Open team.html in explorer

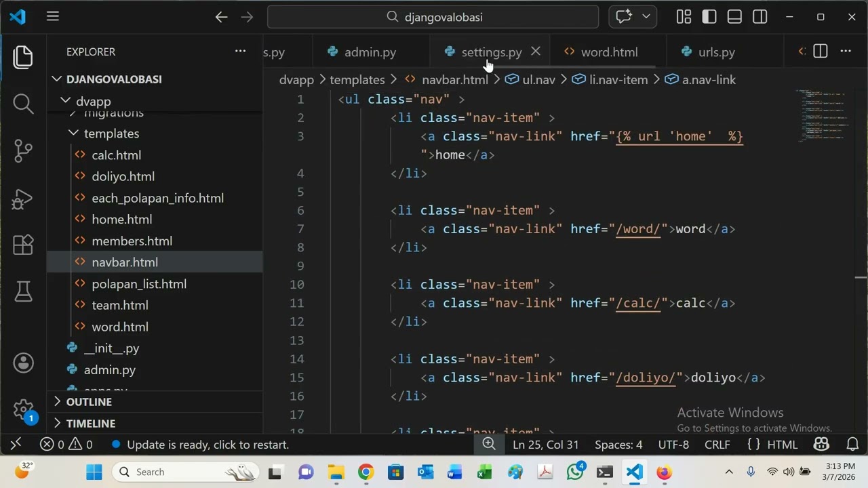pos(155,305)
